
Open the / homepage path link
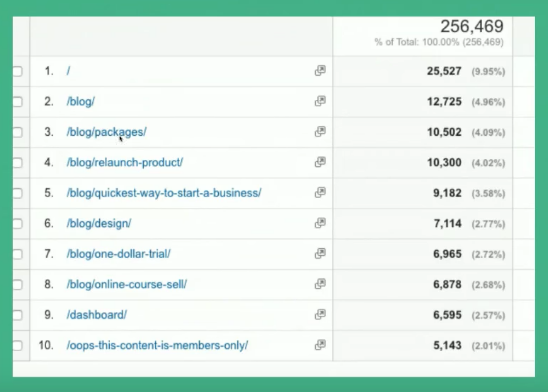coord(68,71)
